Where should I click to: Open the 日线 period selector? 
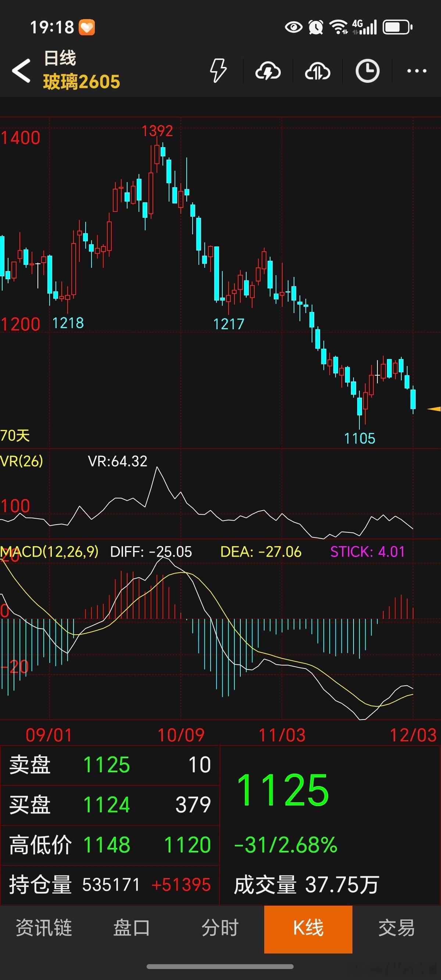60,58
